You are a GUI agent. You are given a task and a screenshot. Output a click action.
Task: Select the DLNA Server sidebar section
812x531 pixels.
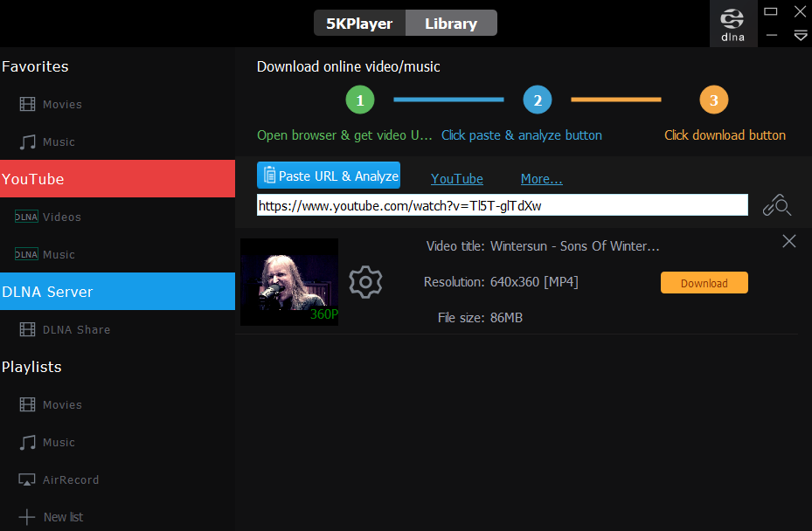point(117,292)
